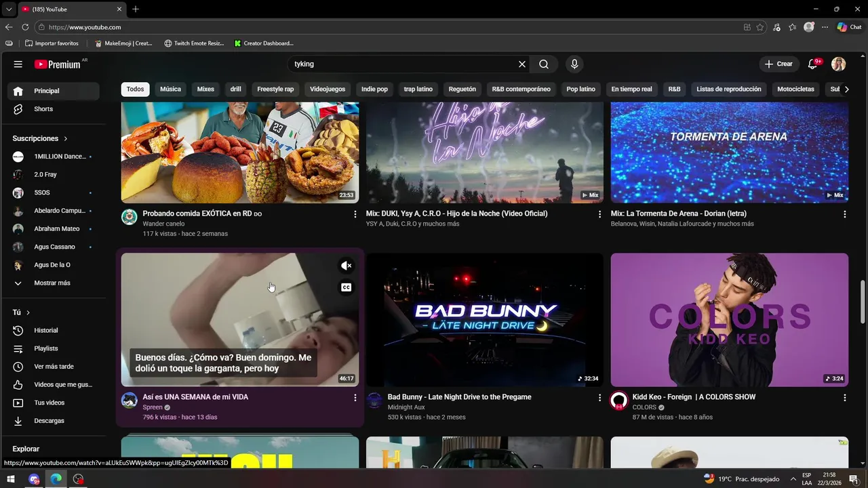Open Ver más tarde list
Screen dimensions: 868x488
53,367
